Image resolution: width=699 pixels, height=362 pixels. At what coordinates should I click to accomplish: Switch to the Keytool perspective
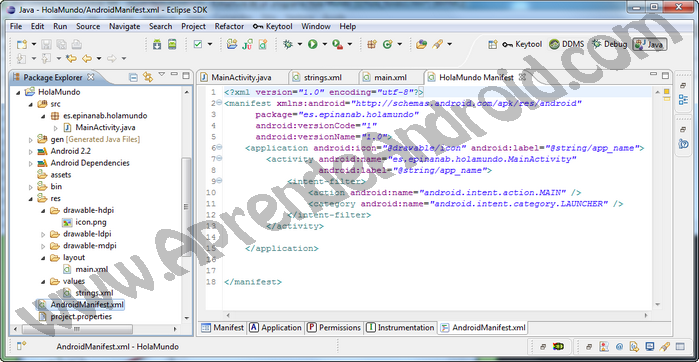[x=522, y=44]
